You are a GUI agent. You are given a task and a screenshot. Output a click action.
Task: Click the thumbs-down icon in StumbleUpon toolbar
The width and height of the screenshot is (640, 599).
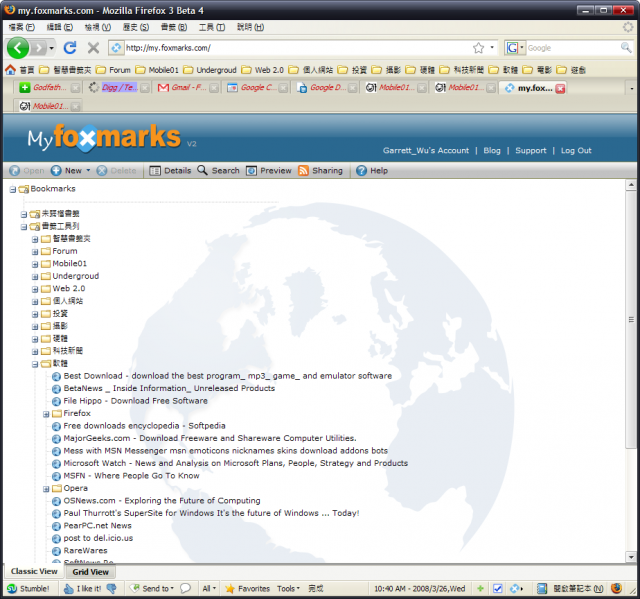111,588
